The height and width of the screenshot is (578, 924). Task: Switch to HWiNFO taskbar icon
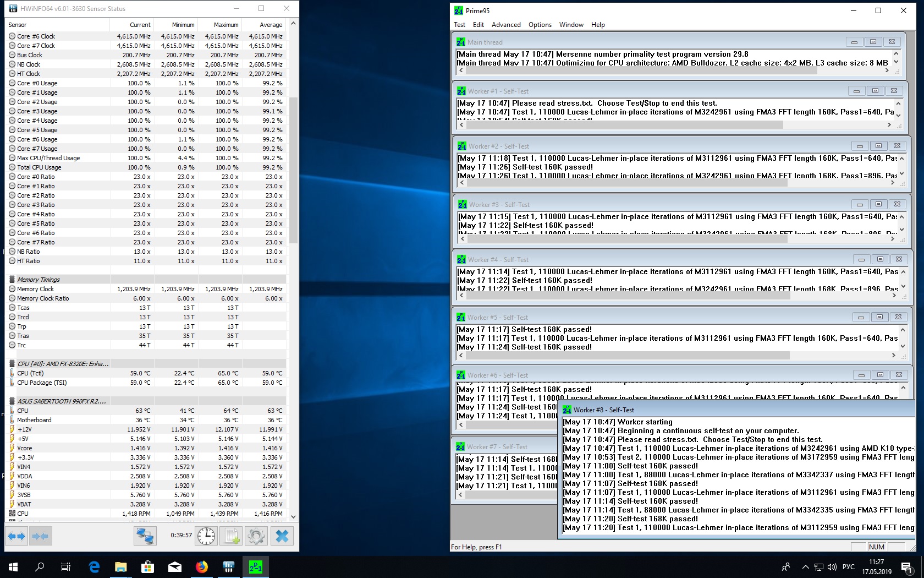tap(229, 566)
